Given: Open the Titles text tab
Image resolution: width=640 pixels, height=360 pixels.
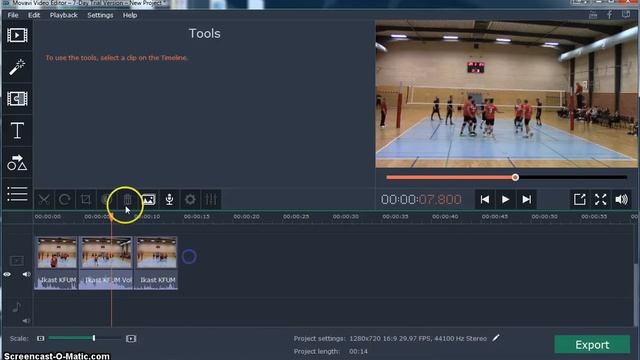Looking at the screenshot, I should (x=17, y=131).
